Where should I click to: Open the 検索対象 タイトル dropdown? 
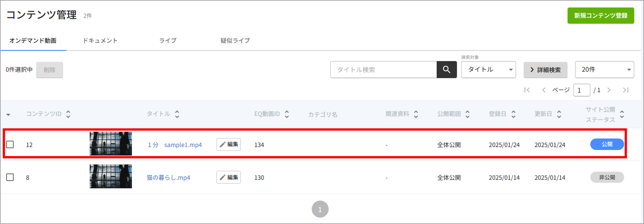(488, 70)
